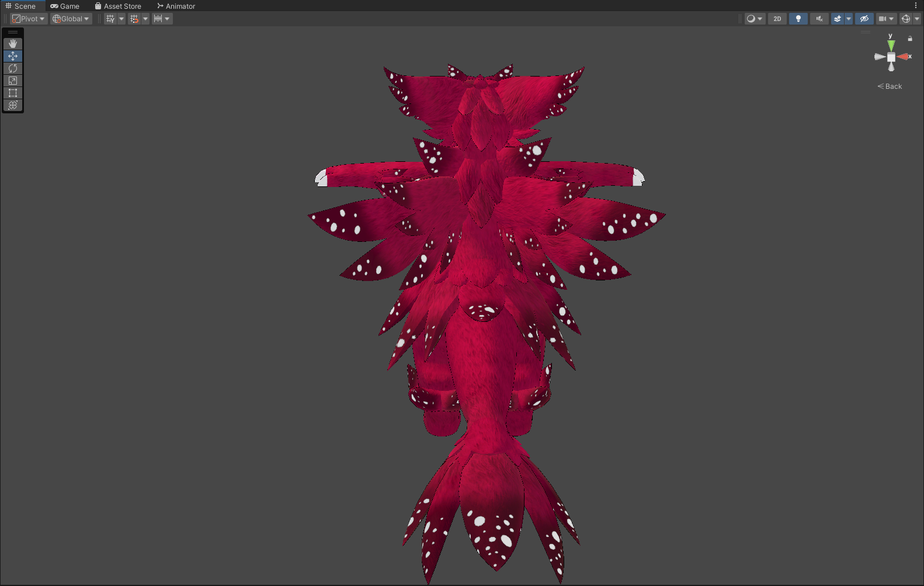Open the scene camera settings dropdown

click(886, 19)
